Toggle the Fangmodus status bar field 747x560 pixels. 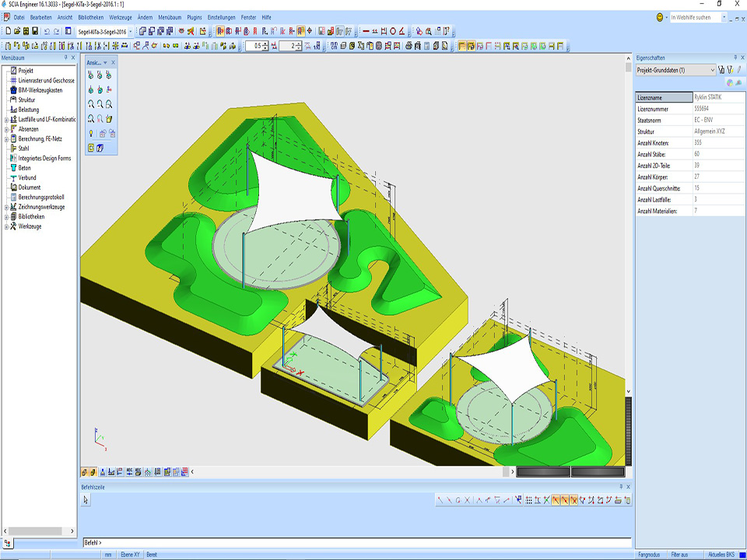pos(647,555)
